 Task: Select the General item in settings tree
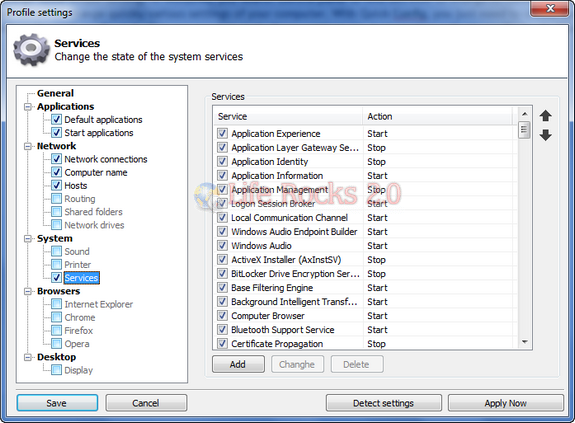[x=55, y=93]
